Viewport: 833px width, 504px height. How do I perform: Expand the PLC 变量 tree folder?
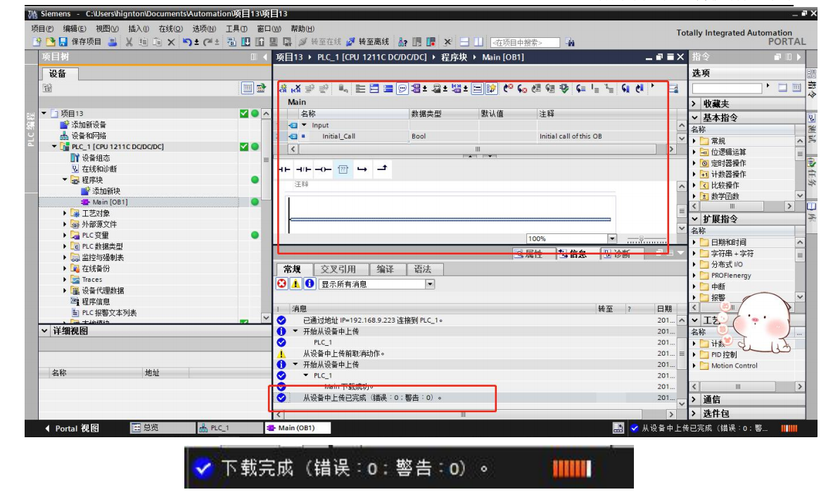(x=66, y=235)
